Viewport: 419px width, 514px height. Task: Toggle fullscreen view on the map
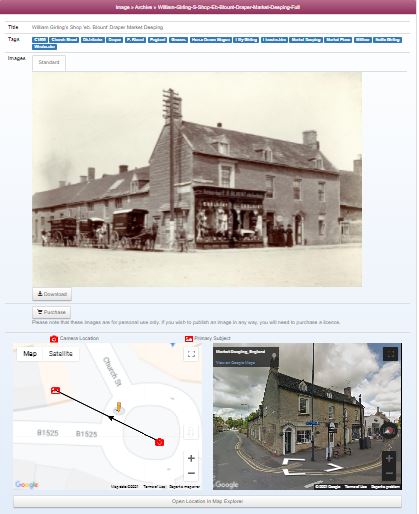191,354
